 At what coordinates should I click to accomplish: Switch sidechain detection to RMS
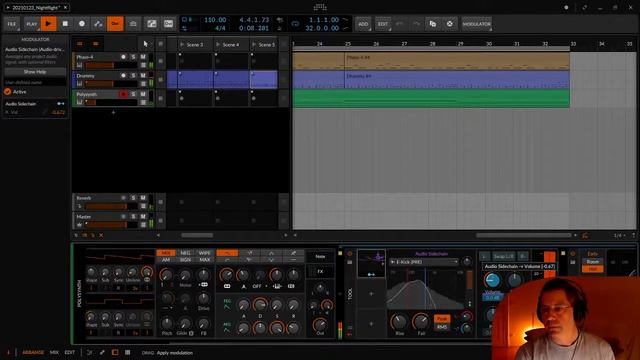tap(442, 327)
